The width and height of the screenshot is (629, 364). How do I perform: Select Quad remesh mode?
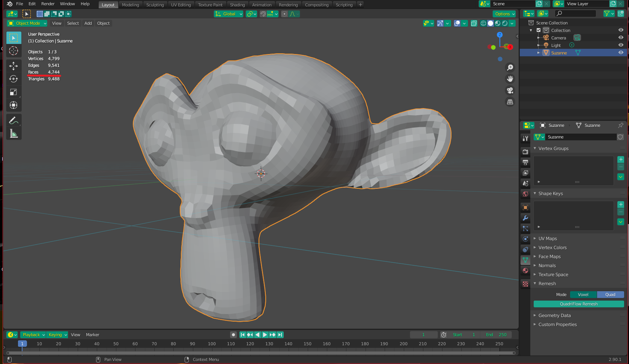[610, 295]
